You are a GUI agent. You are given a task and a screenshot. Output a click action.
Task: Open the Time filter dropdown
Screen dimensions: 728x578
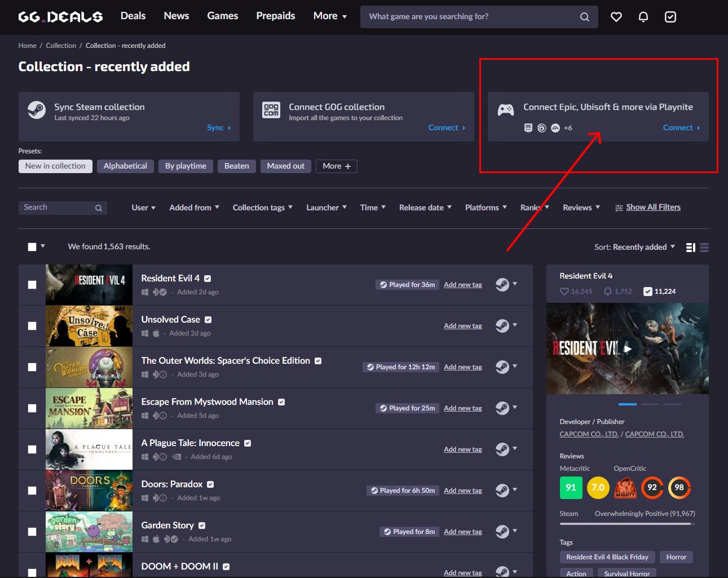pyautogui.click(x=373, y=208)
